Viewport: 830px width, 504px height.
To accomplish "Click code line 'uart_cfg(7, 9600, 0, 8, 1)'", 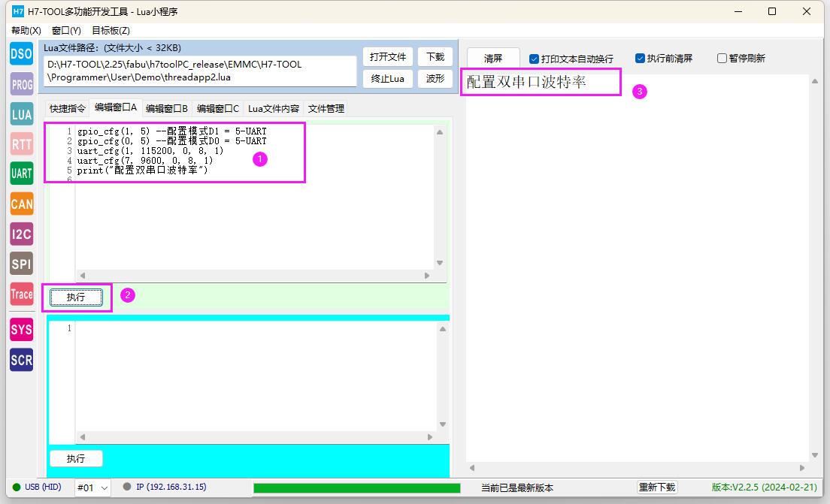I will (145, 160).
